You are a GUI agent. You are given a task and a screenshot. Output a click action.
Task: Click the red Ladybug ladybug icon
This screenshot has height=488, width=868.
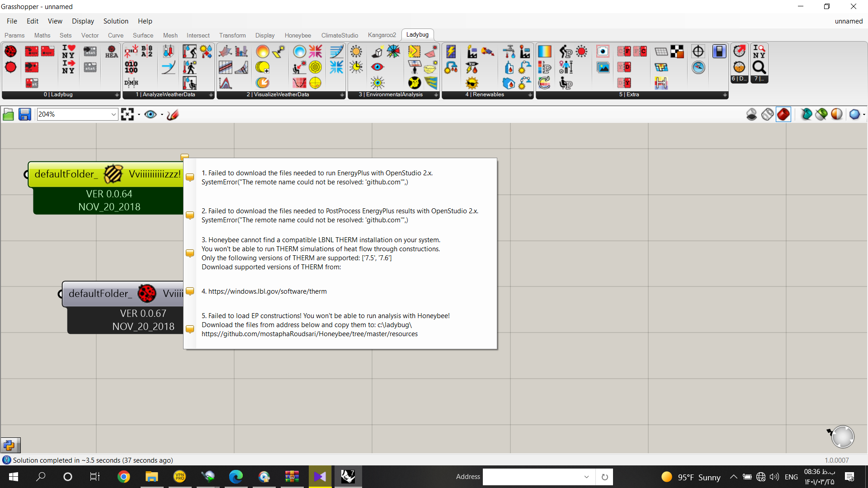coord(10,52)
